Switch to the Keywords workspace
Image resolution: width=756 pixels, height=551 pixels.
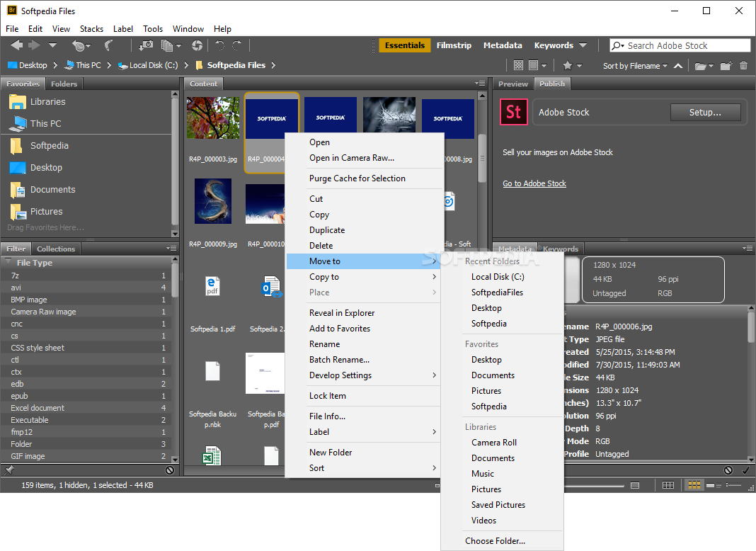pos(554,45)
